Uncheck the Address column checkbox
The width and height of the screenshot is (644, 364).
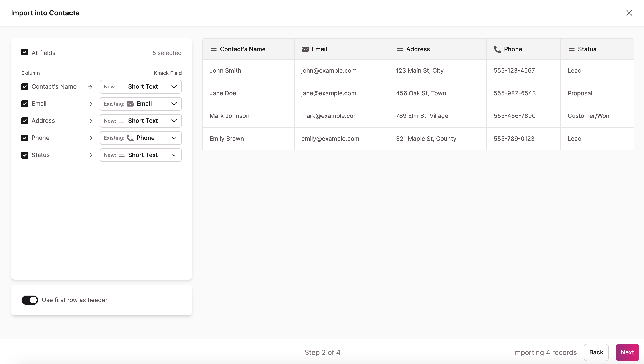click(25, 121)
